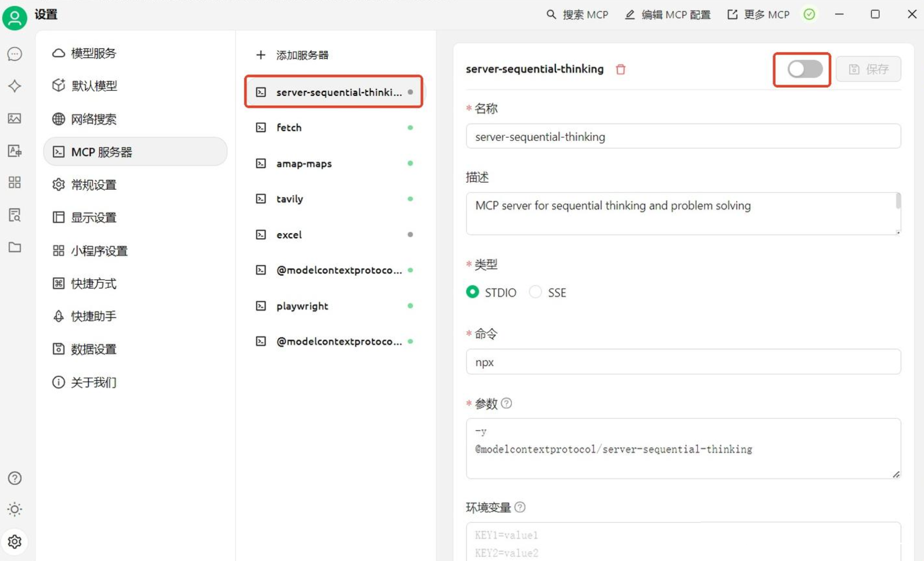Viewport: 924px width, 561px height.
Task: Open the knowledge base search sidebar icon
Action: [x=14, y=215]
